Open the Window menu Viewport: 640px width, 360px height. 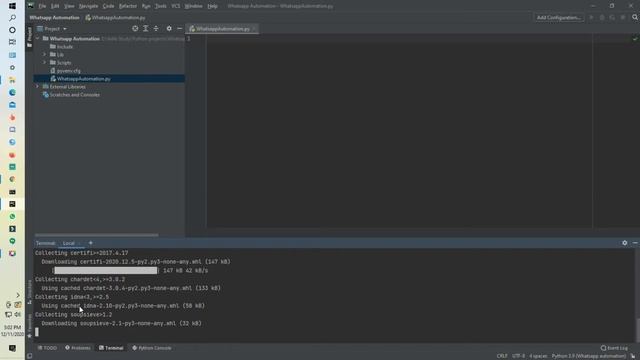pos(193,6)
